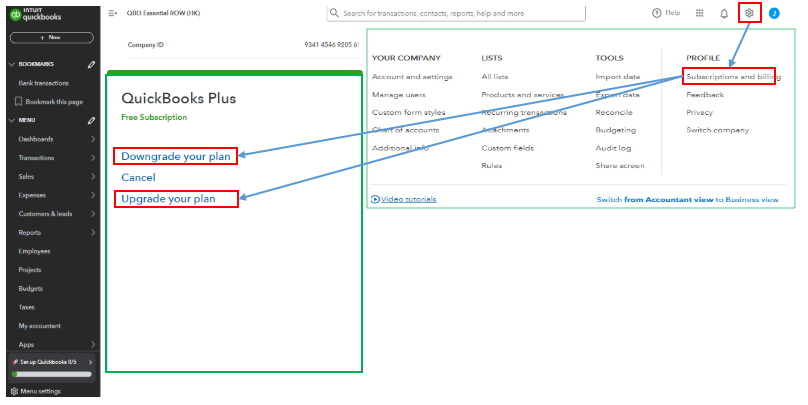Click Downgrade your plan

tap(176, 157)
